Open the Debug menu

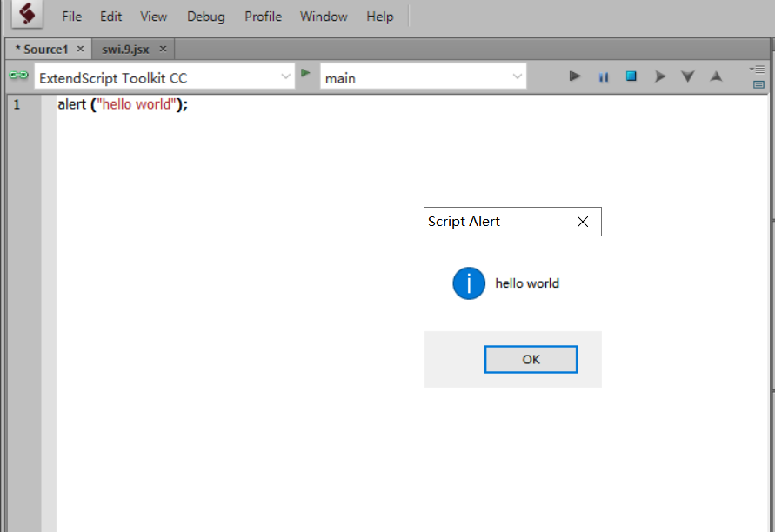[x=205, y=17]
